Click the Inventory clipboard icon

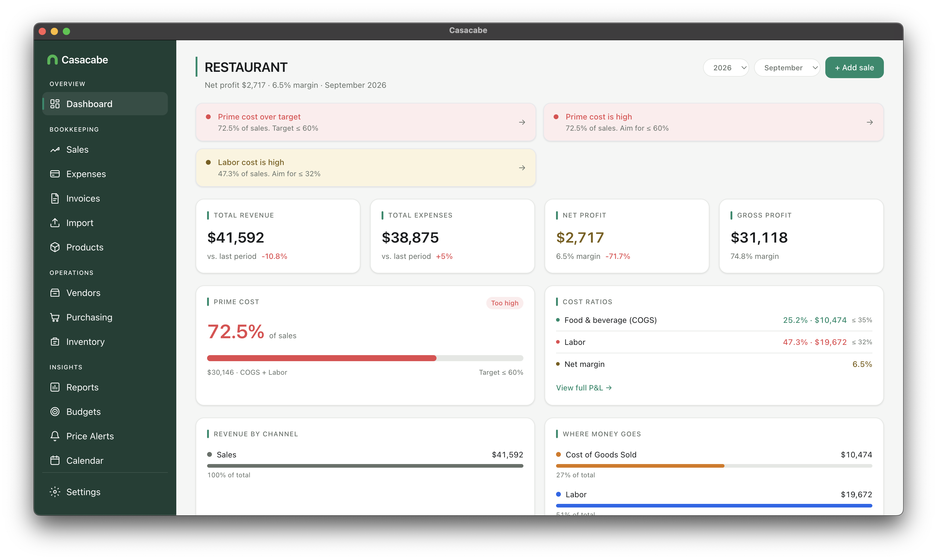click(55, 342)
